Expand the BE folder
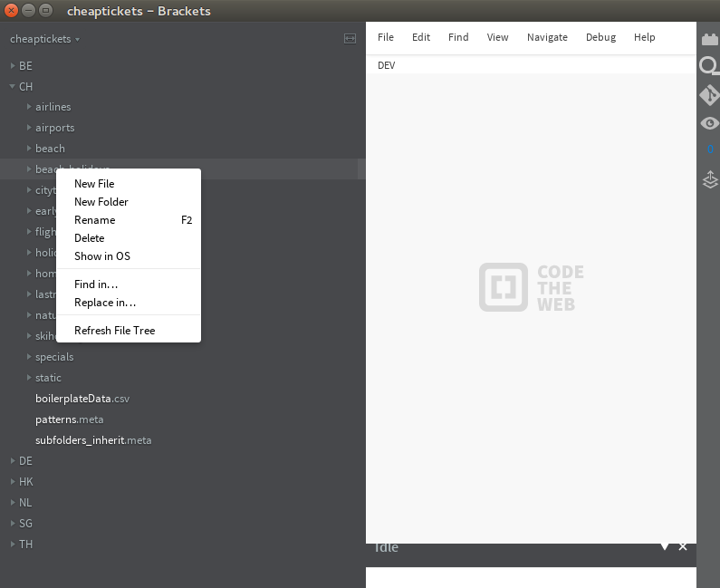Image resolution: width=720 pixels, height=588 pixels. click(13, 66)
